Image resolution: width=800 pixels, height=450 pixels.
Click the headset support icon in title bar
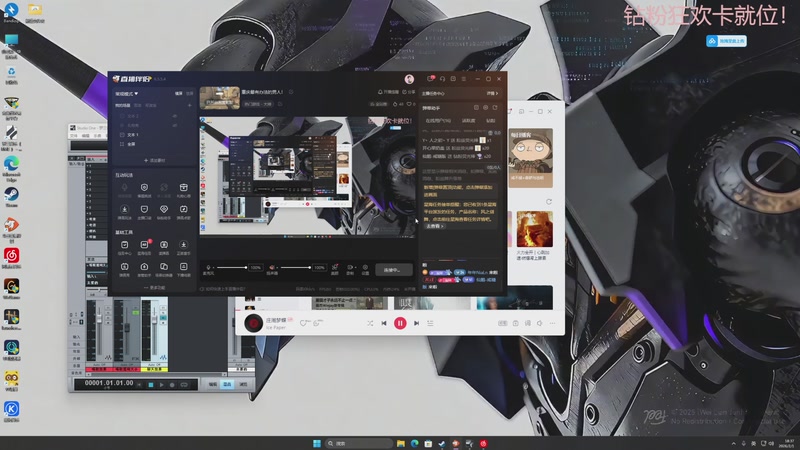[442, 79]
